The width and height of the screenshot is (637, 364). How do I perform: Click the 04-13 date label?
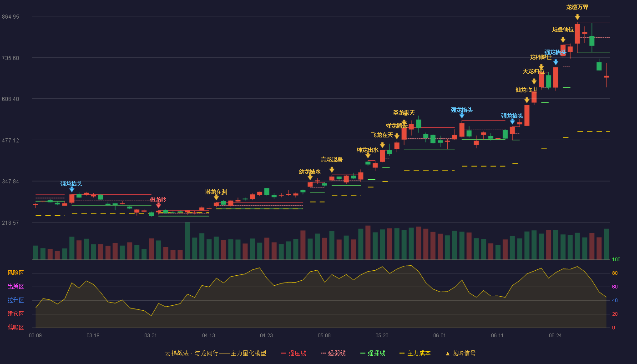pos(208,335)
